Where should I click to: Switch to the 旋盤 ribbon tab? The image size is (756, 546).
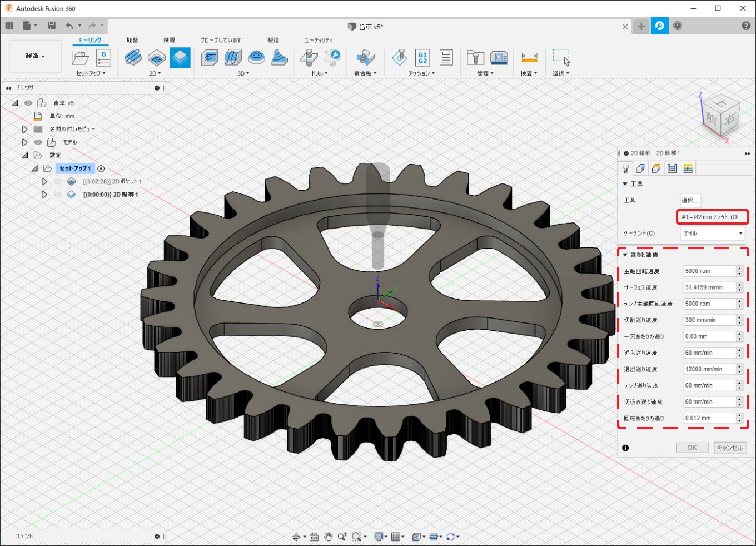(x=132, y=40)
